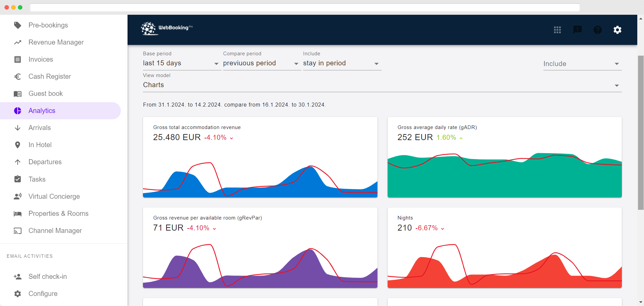Image resolution: width=644 pixels, height=306 pixels.
Task: Open the Self check-in link
Action: (x=48, y=277)
